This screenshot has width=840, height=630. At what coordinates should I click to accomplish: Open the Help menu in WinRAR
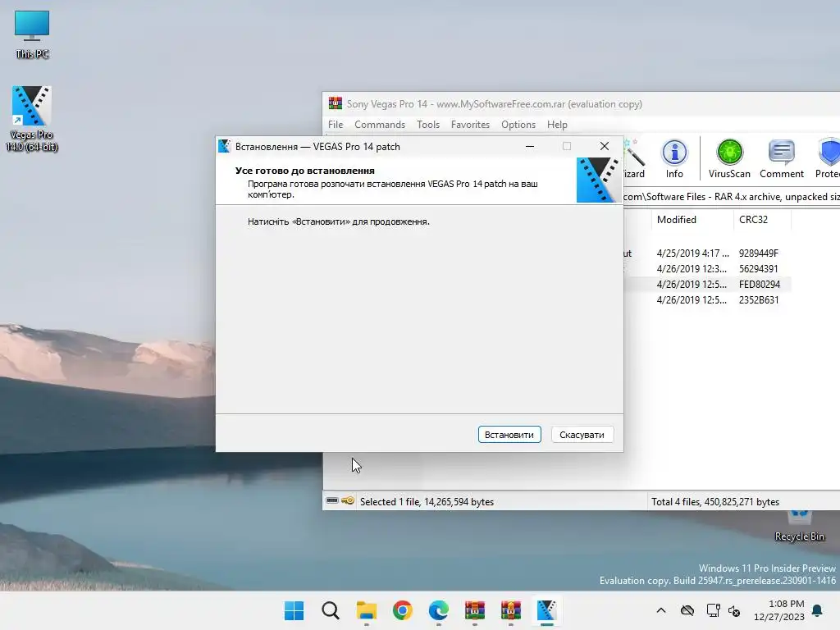tap(557, 125)
